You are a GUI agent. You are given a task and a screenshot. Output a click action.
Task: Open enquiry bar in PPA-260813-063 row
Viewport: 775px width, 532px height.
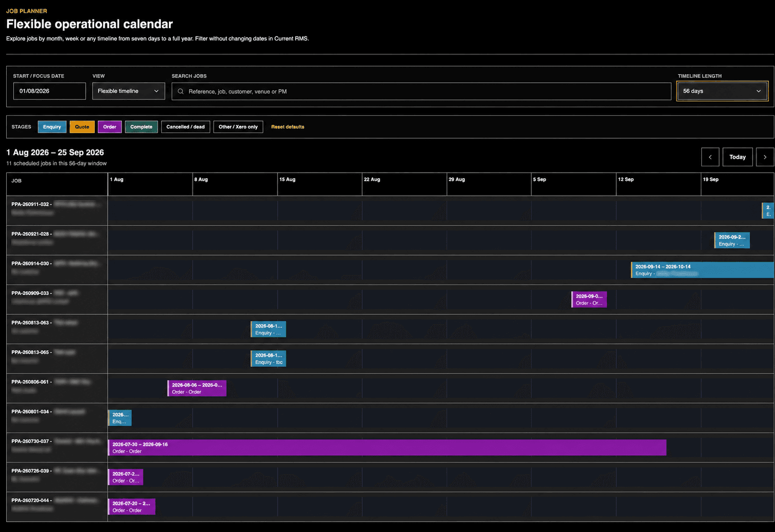(268, 329)
